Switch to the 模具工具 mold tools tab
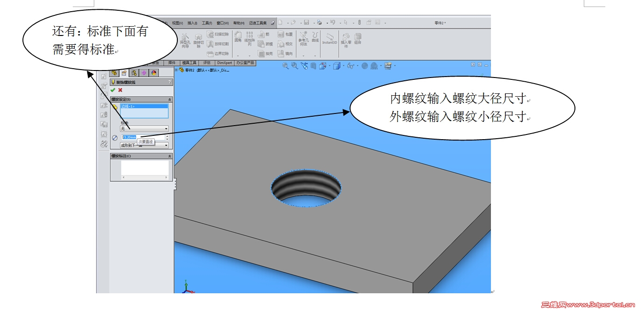The height and width of the screenshot is (311, 644). pyautogui.click(x=189, y=63)
